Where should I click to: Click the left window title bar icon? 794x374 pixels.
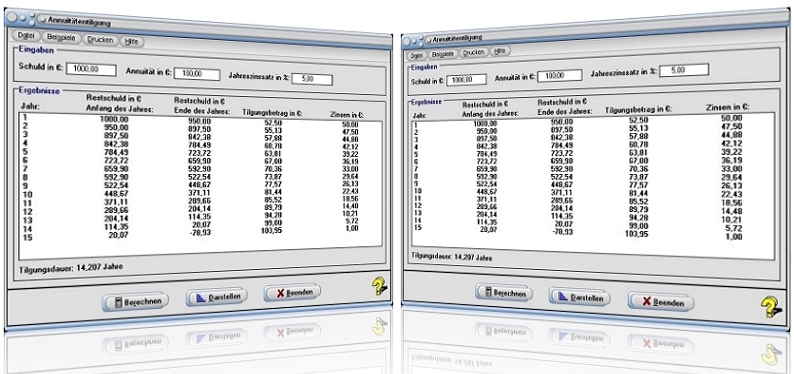point(43,19)
